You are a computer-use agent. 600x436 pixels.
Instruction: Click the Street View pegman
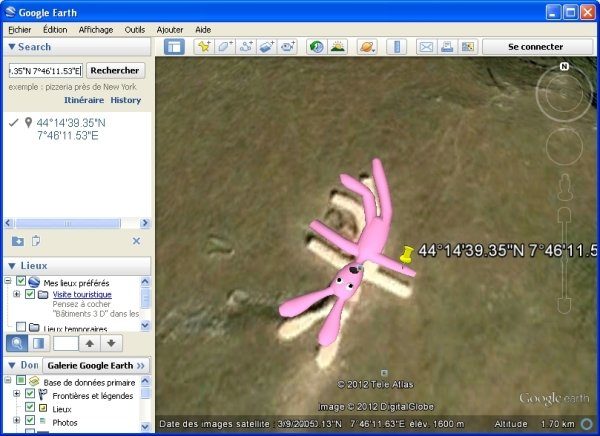point(565,188)
